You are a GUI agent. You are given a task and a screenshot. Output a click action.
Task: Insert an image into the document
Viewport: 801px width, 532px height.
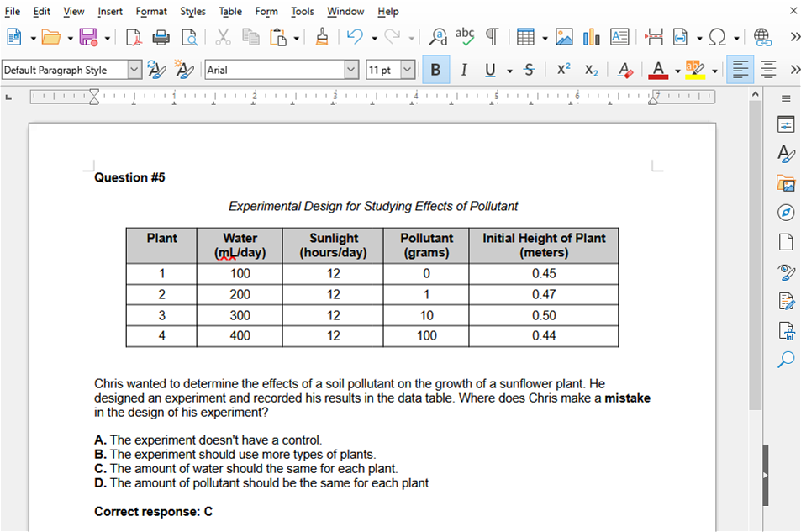(564, 37)
